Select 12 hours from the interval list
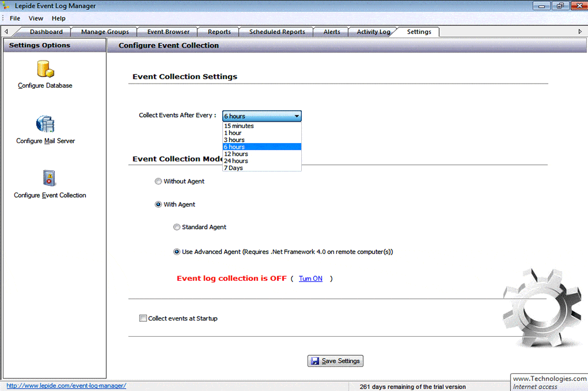The width and height of the screenshot is (588, 391). 262,154
